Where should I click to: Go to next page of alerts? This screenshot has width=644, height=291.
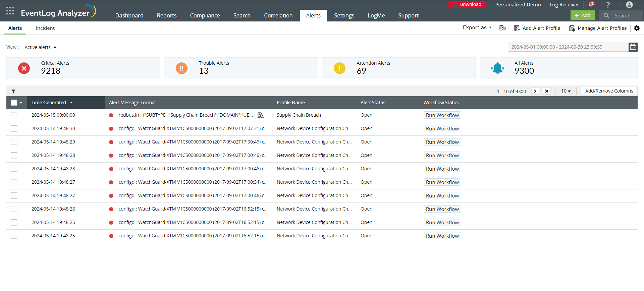tap(535, 91)
